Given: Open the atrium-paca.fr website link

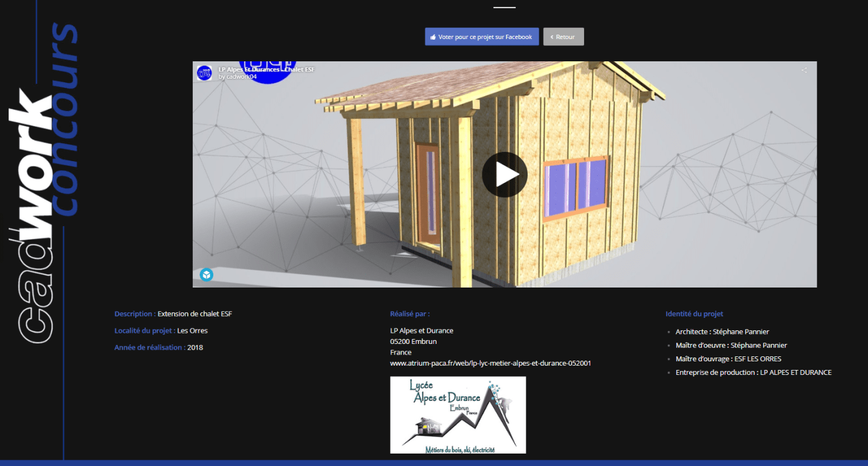Looking at the screenshot, I should [x=490, y=363].
